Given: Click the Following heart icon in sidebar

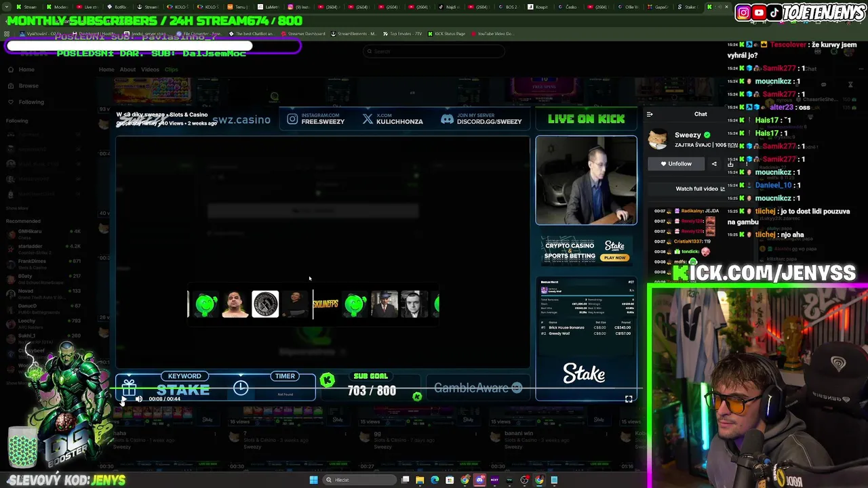Looking at the screenshot, I should (x=11, y=102).
